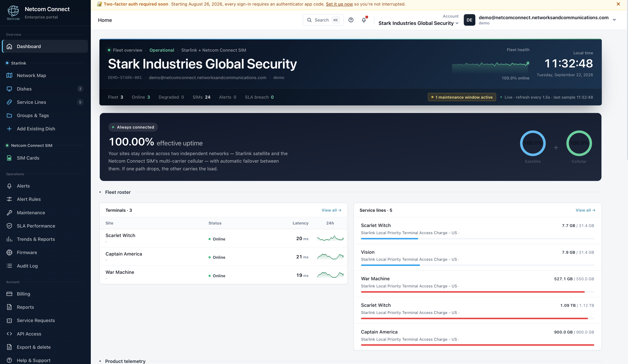Click the War Machine 24h latency sparkline
The width and height of the screenshot is (628, 364).
tap(330, 275)
